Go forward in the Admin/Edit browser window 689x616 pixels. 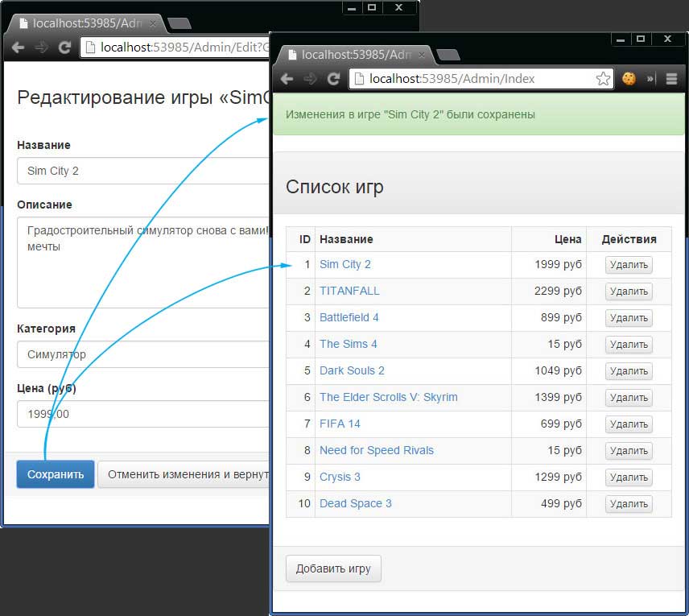pyautogui.click(x=41, y=48)
